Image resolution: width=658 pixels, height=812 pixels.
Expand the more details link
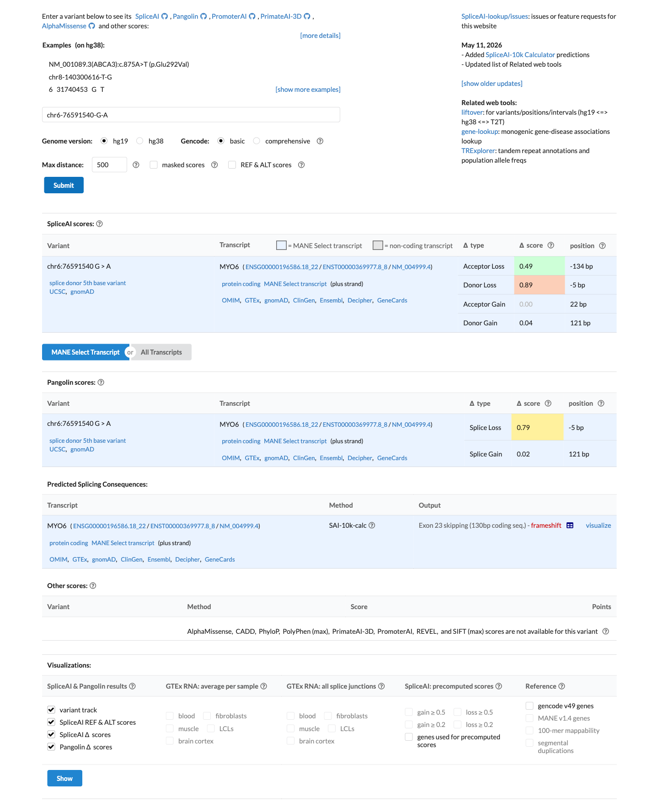320,36
